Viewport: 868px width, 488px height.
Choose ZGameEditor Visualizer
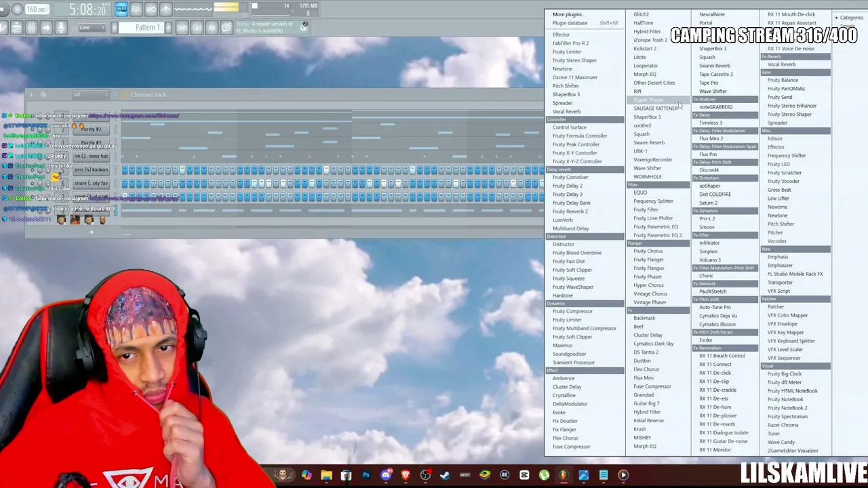click(x=793, y=451)
